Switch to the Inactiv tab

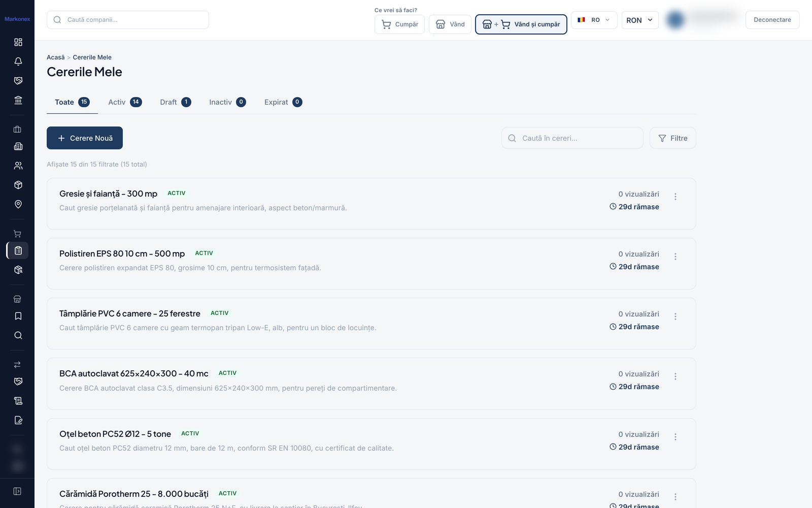click(227, 102)
